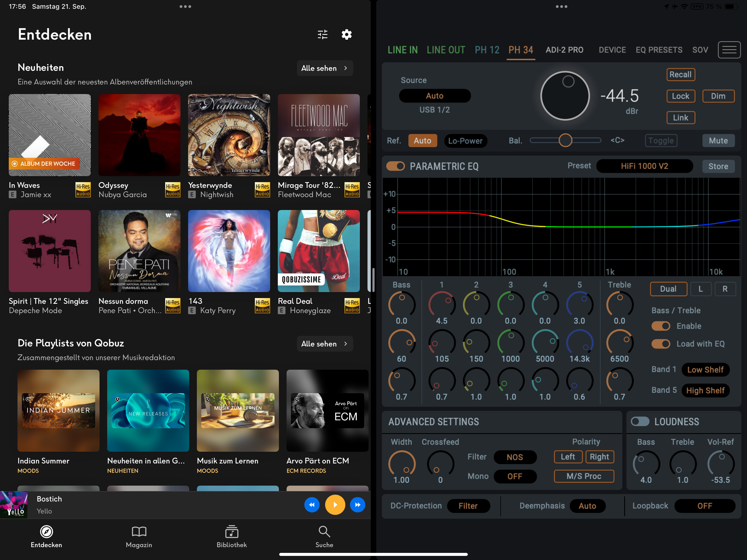This screenshot has width=747, height=560.
Task: Switch to the LINE OUT tab
Action: coord(446,50)
